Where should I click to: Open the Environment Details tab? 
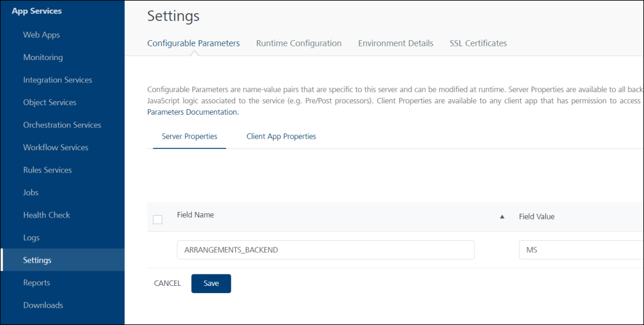tap(396, 43)
